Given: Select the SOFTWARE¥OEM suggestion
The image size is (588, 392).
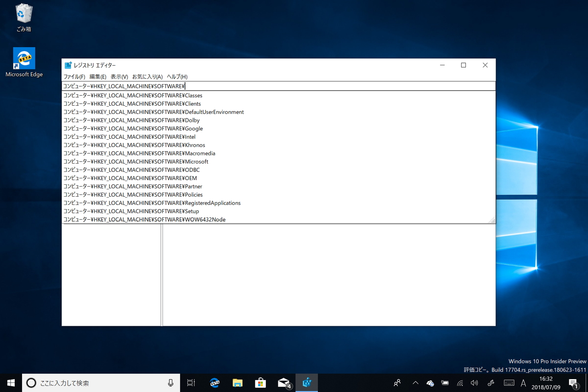Looking at the screenshot, I should click(278, 178).
